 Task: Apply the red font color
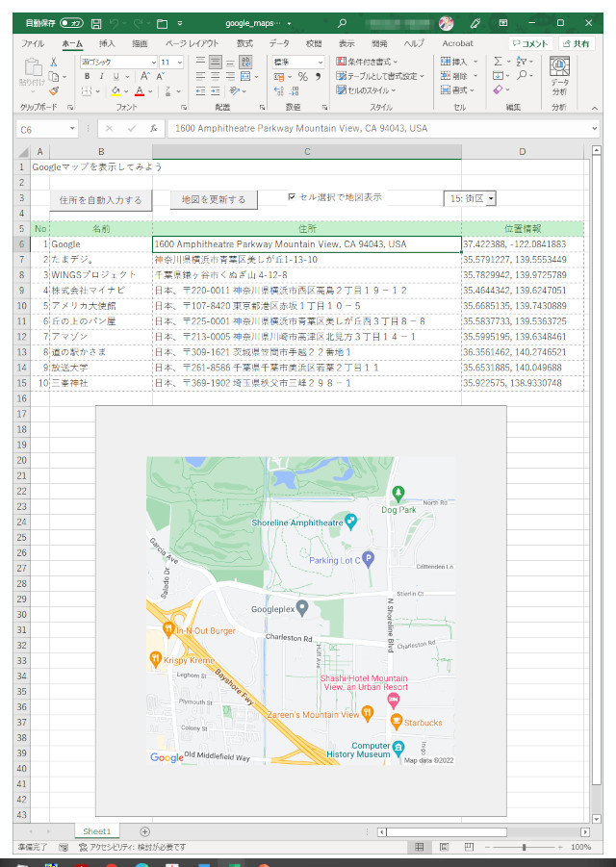(140, 91)
